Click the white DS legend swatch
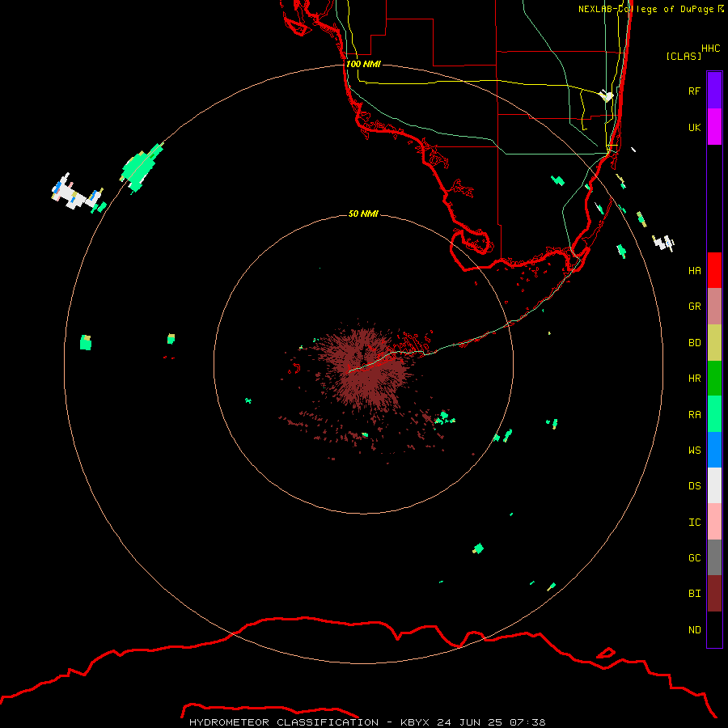Viewport: 728px width, 728px height. tap(714, 485)
